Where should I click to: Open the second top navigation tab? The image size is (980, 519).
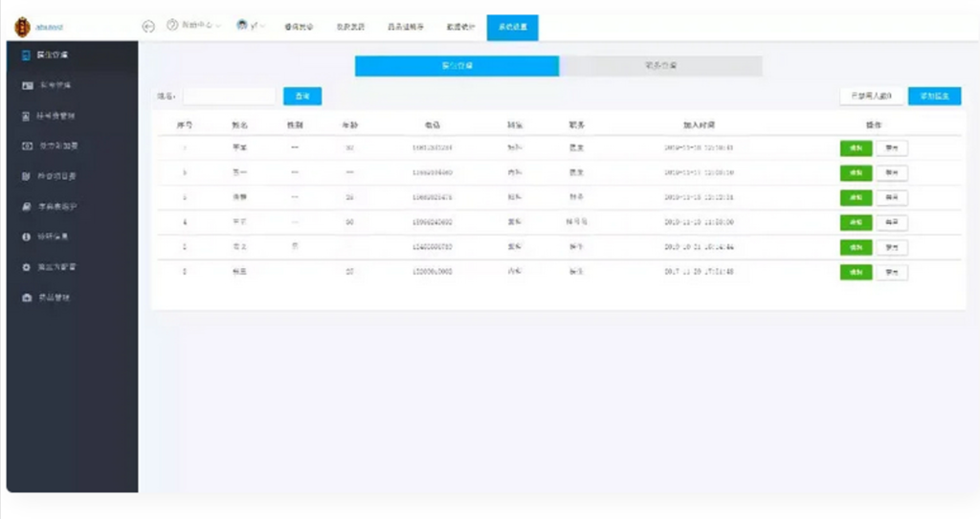350,27
